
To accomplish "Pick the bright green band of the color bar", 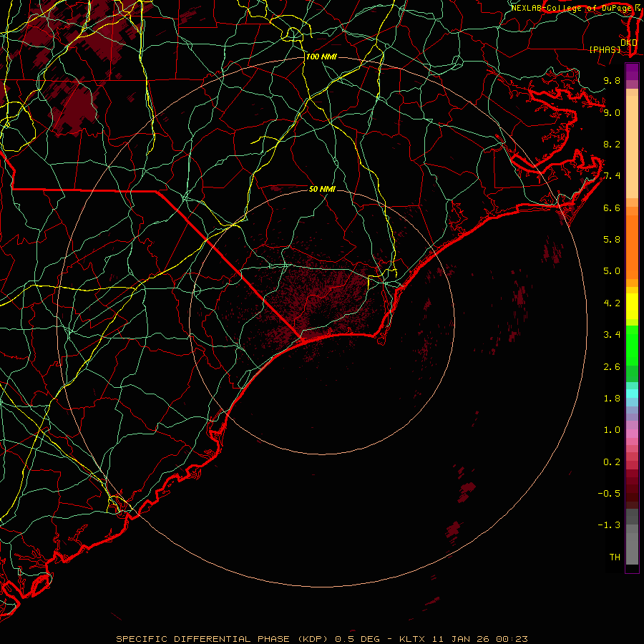I will click(632, 345).
